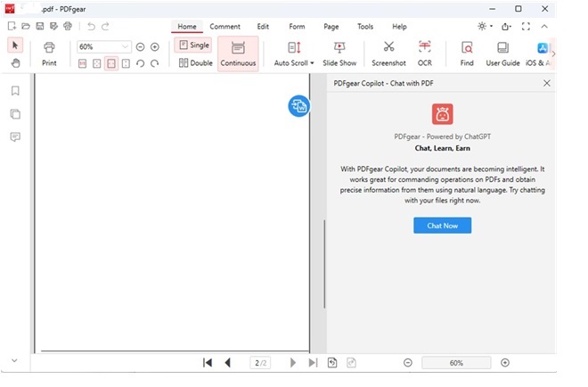Viewport: 588px width, 387px height.
Task: Toggle Continuous scrolling mode
Action: pos(238,54)
